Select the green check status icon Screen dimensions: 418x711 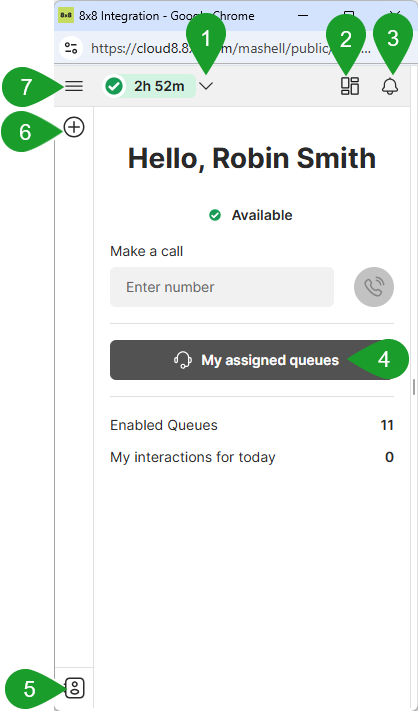point(114,86)
